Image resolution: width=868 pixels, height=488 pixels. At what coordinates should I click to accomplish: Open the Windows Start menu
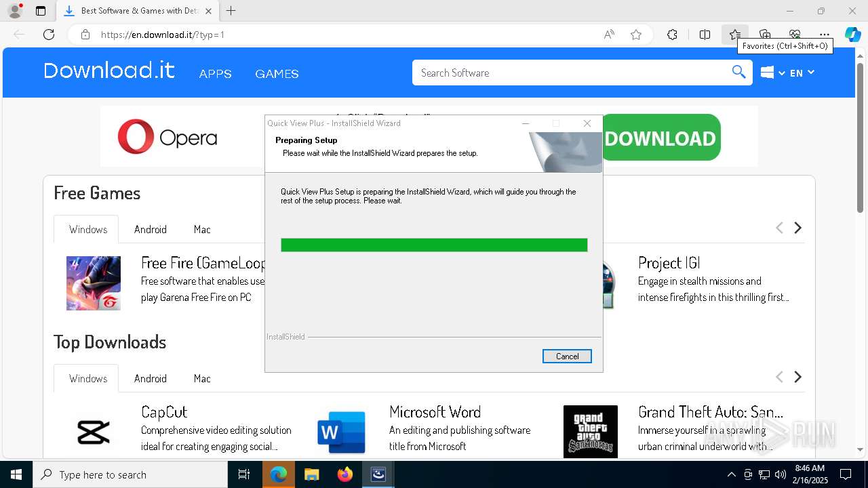click(x=16, y=474)
